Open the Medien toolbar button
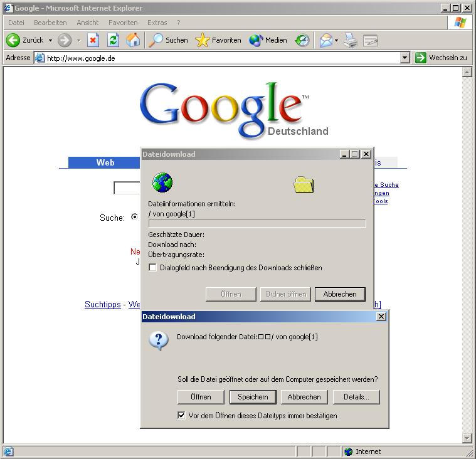This screenshot has height=459, width=476. (268, 40)
